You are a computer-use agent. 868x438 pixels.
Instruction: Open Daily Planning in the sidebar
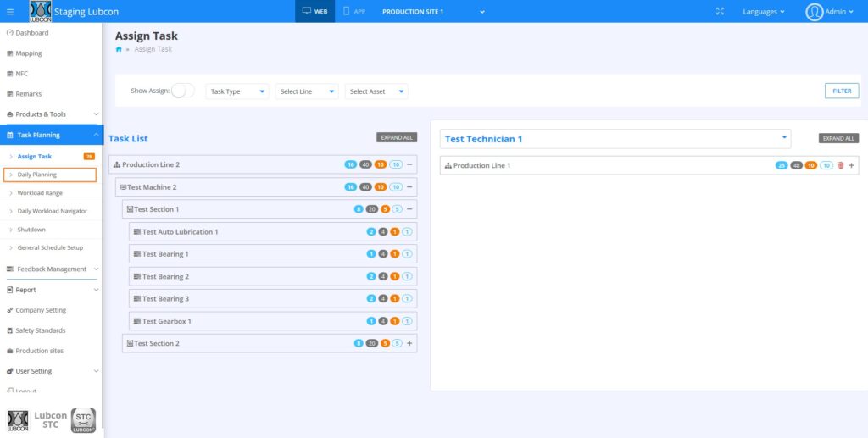pyautogui.click(x=37, y=175)
